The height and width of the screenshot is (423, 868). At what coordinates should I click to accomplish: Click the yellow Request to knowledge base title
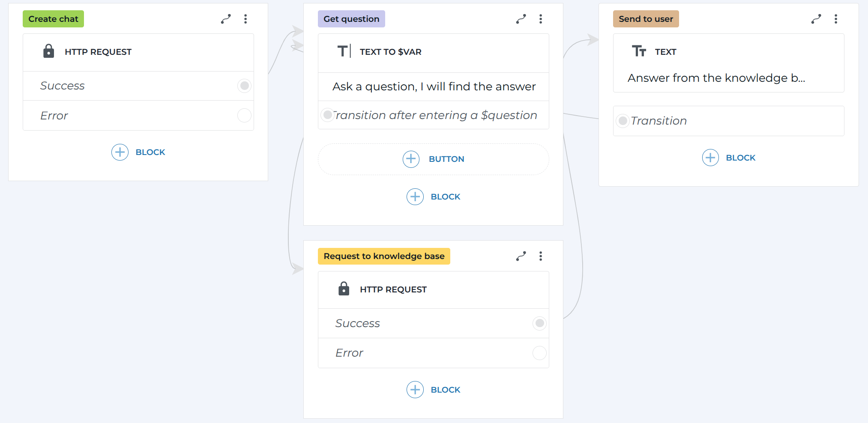[384, 256]
